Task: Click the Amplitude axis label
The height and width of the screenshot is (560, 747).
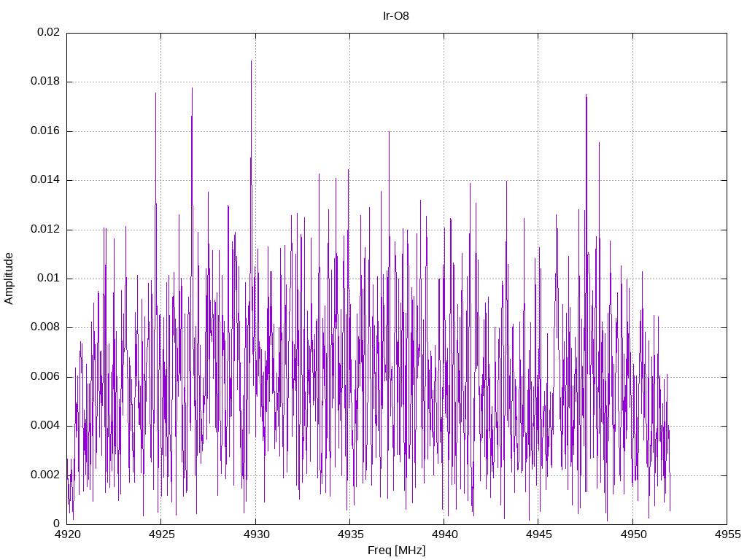Action: pyautogui.click(x=9, y=279)
